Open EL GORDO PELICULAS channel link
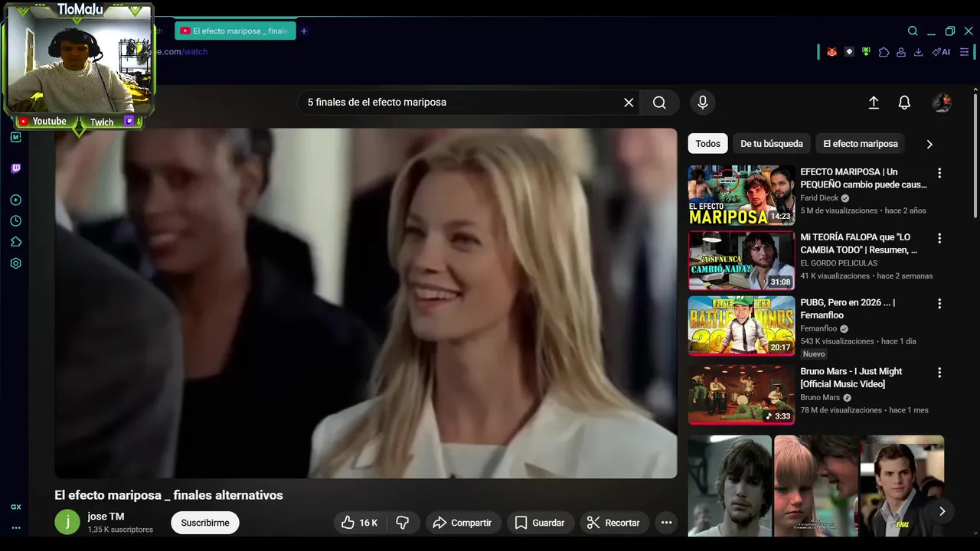 (839, 263)
